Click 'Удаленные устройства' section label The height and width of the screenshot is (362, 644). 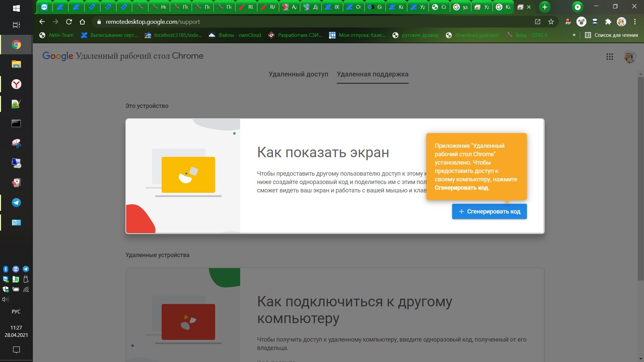[x=157, y=255]
